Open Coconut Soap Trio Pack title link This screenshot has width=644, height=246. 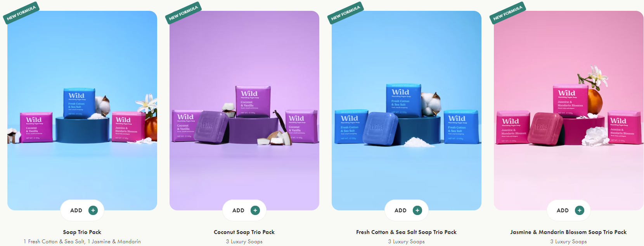(x=244, y=232)
